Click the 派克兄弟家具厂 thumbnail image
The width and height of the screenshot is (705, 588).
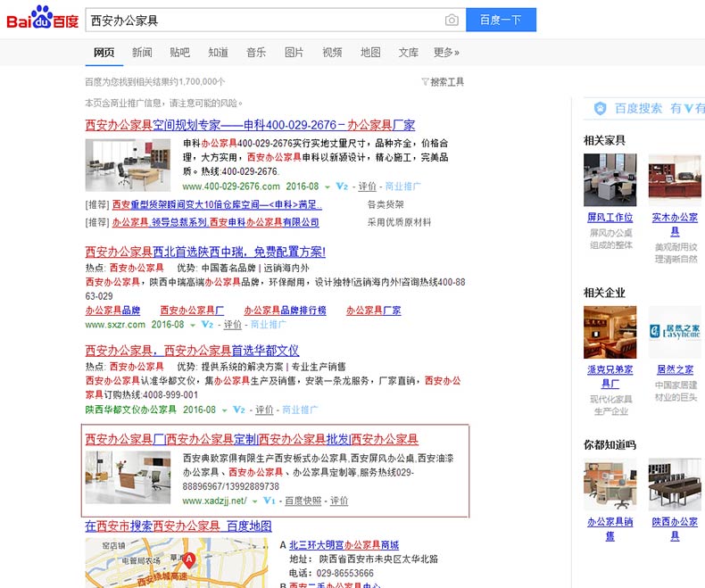tap(610, 332)
